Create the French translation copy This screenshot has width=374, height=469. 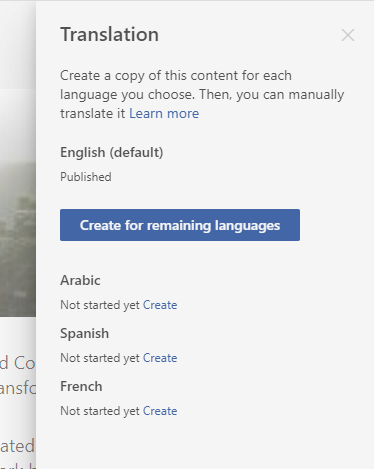point(160,411)
